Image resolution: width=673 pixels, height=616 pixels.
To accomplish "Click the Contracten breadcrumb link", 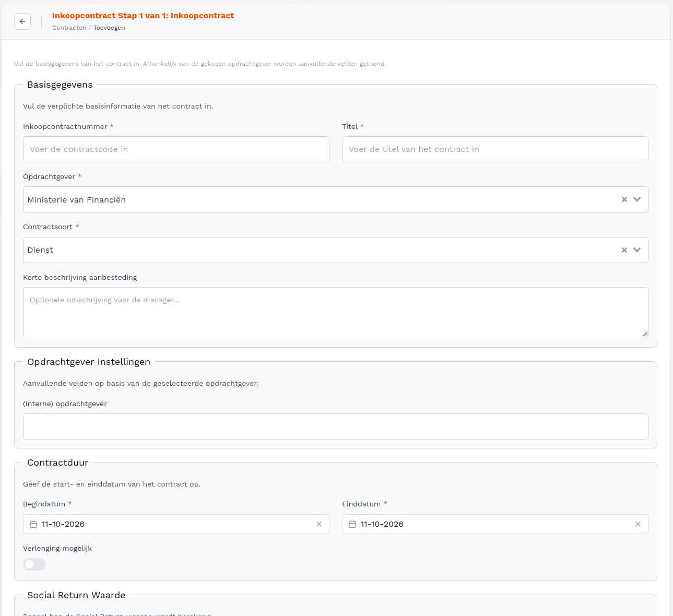I will coord(69,28).
